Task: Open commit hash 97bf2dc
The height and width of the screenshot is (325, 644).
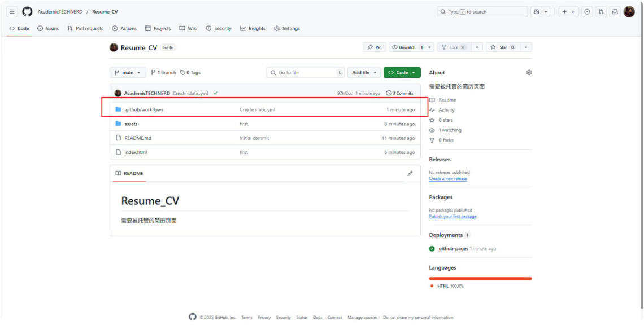Action: (x=345, y=93)
